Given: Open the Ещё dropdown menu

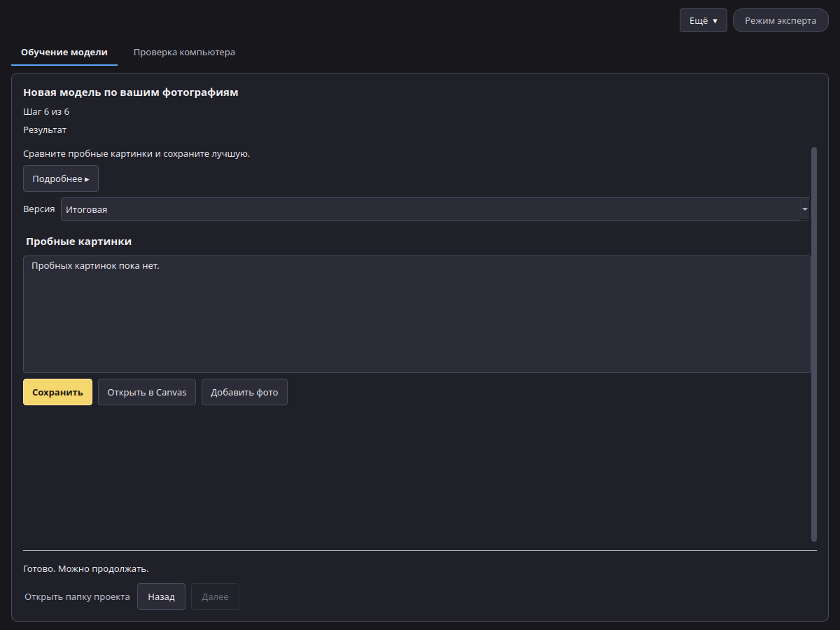Looking at the screenshot, I should coord(703,20).
